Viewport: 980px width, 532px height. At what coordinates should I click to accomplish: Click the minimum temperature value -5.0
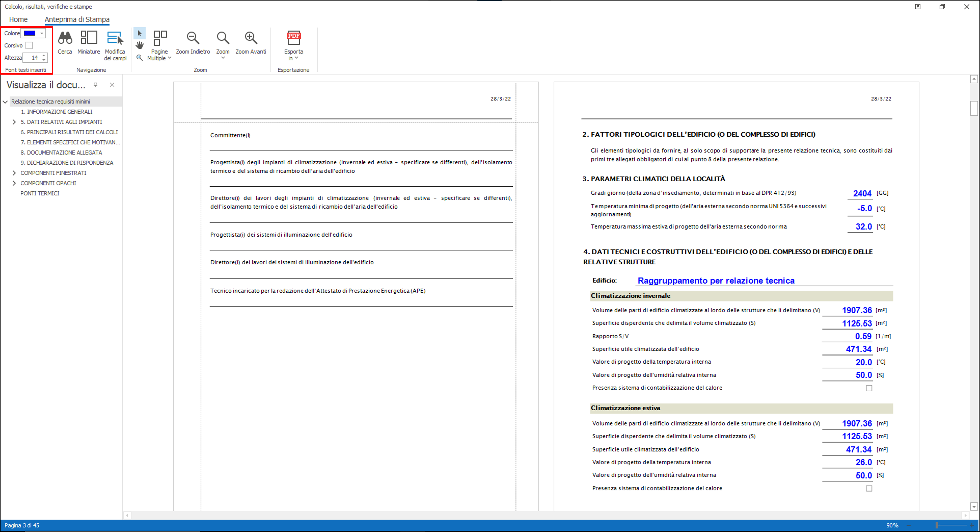[x=864, y=209]
